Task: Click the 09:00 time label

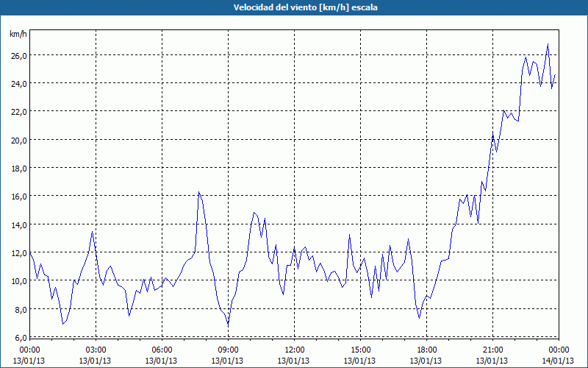Action: coord(228,350)
